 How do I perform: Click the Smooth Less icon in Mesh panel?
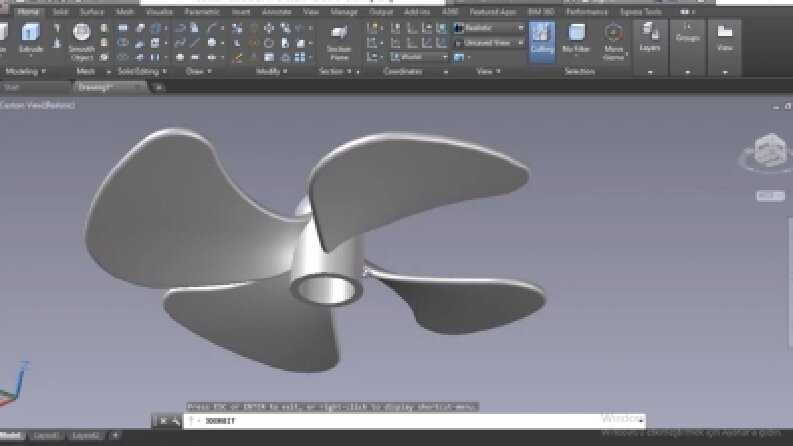[x=104, y=43]
